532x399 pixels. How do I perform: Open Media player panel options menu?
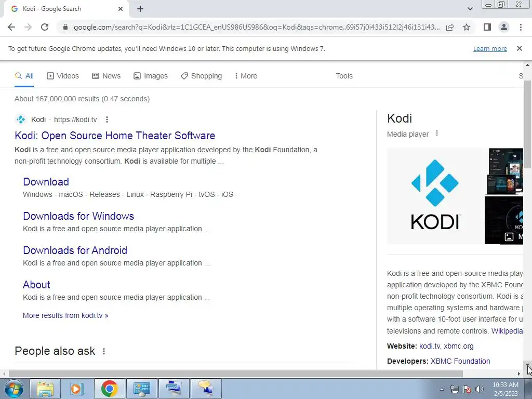pos(437,134)
